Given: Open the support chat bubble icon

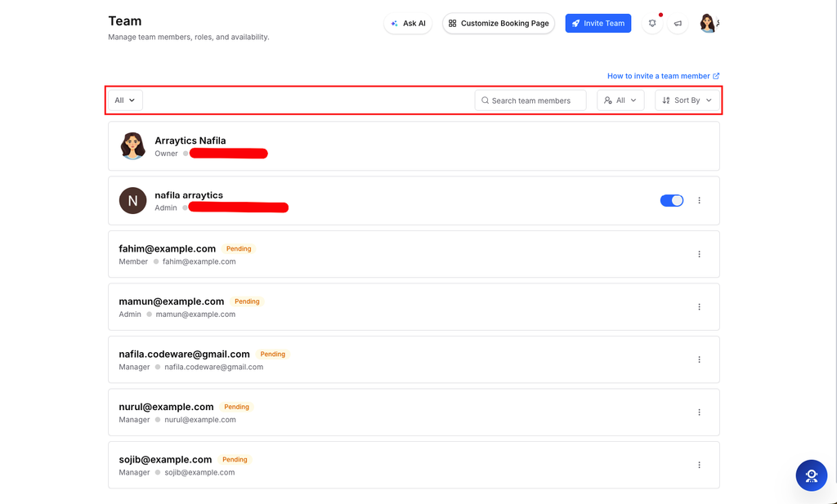Looking at the screenshot, I should click(x=812, y=475).
